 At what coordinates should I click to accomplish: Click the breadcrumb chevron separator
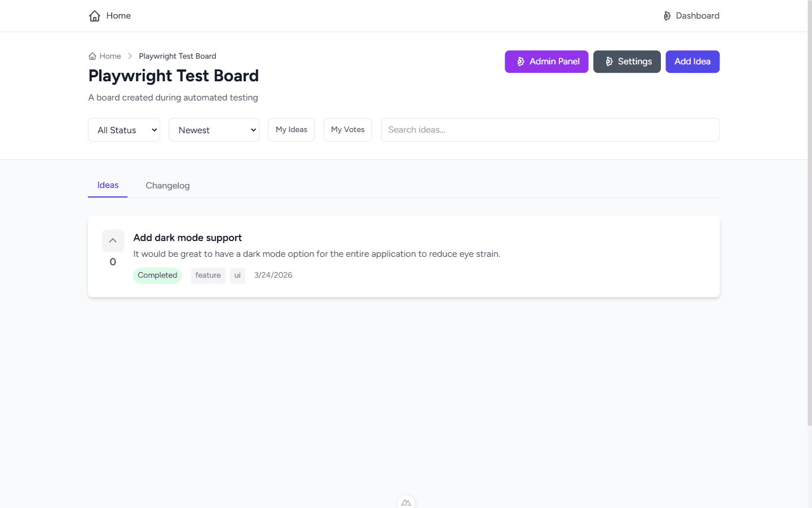coord(130,56)
